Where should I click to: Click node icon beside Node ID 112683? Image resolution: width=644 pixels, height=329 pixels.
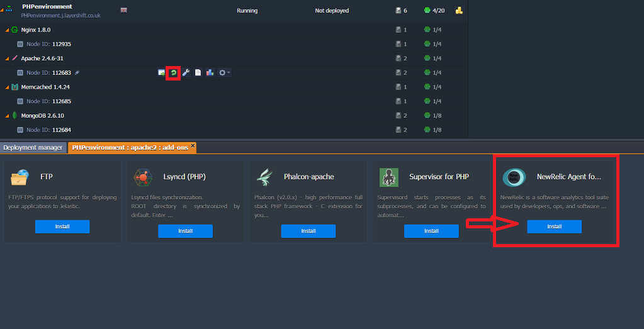click(x=20, y=72)
